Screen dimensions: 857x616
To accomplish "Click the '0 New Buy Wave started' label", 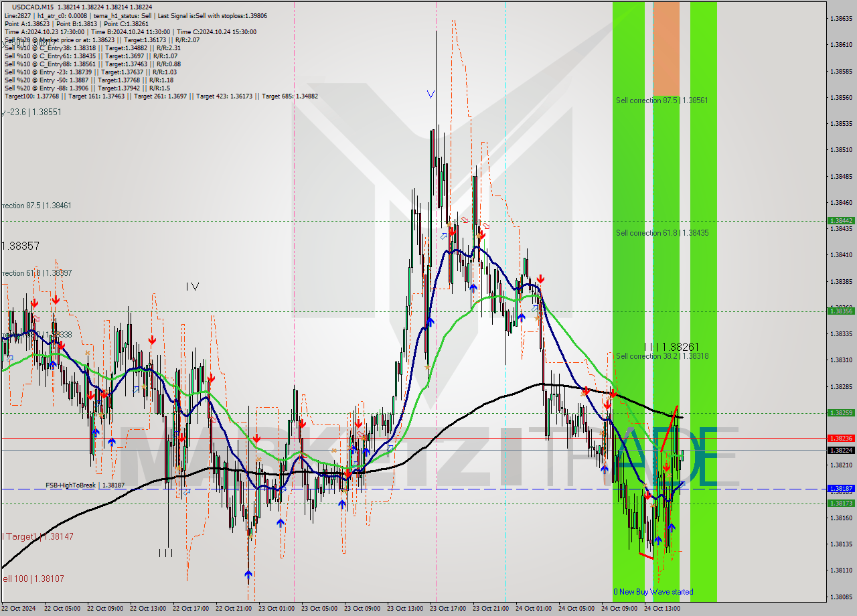I will [653, 592].
